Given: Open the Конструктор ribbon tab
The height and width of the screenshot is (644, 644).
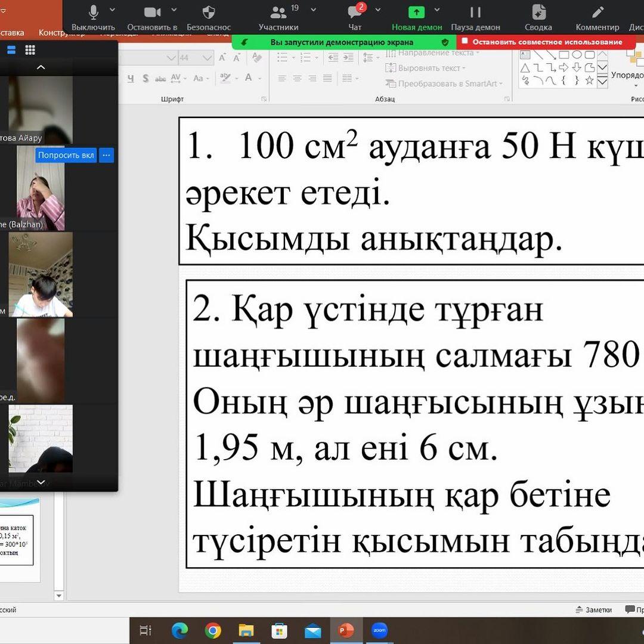Looking at the screenshot, I should (61, 32).
